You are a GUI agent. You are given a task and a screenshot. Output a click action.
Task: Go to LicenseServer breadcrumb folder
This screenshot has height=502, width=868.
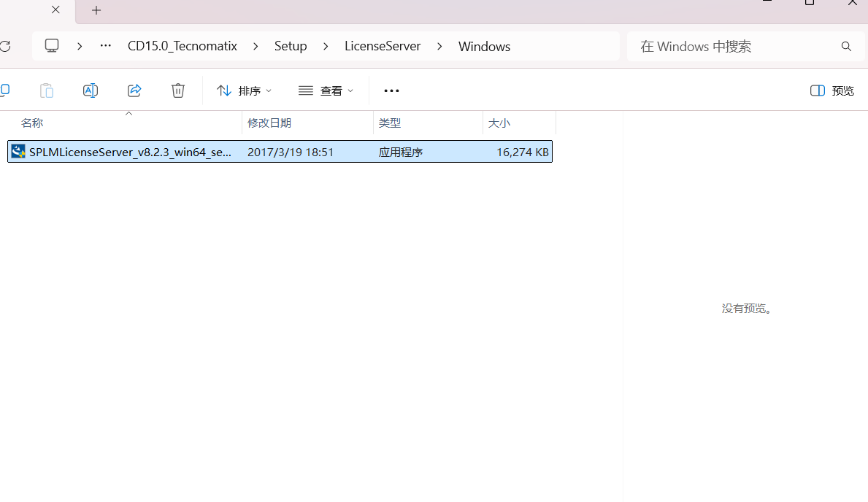[x=383, y=46]
